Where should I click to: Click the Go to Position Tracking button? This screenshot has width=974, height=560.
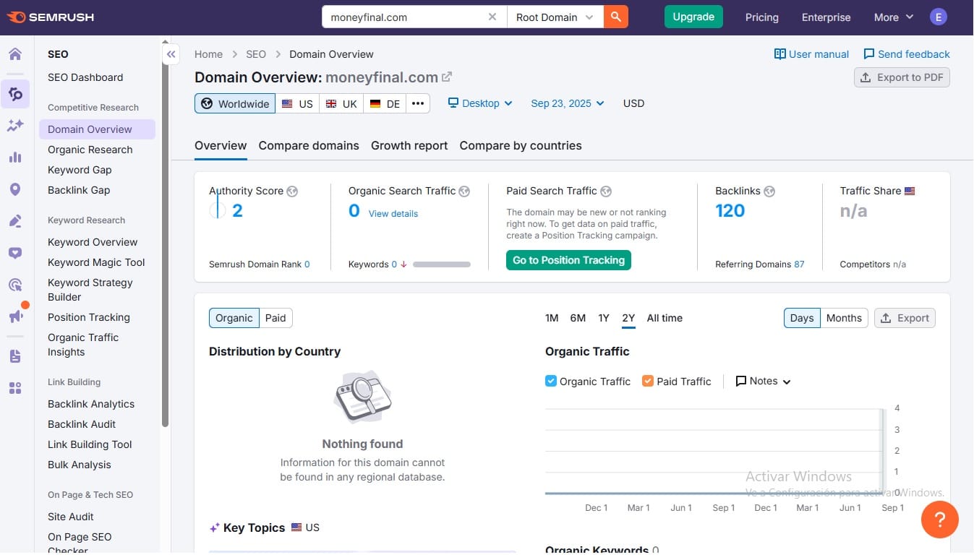[x=568, y=260]
